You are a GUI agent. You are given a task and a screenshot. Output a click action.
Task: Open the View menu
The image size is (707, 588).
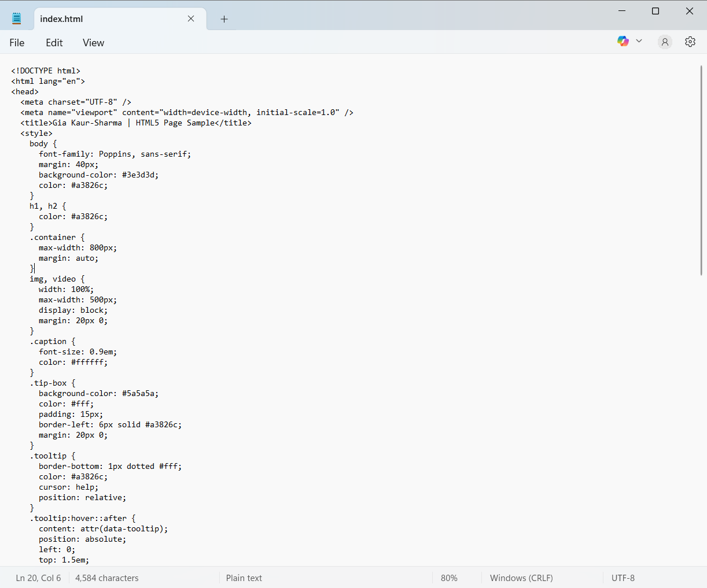(93, 42)
